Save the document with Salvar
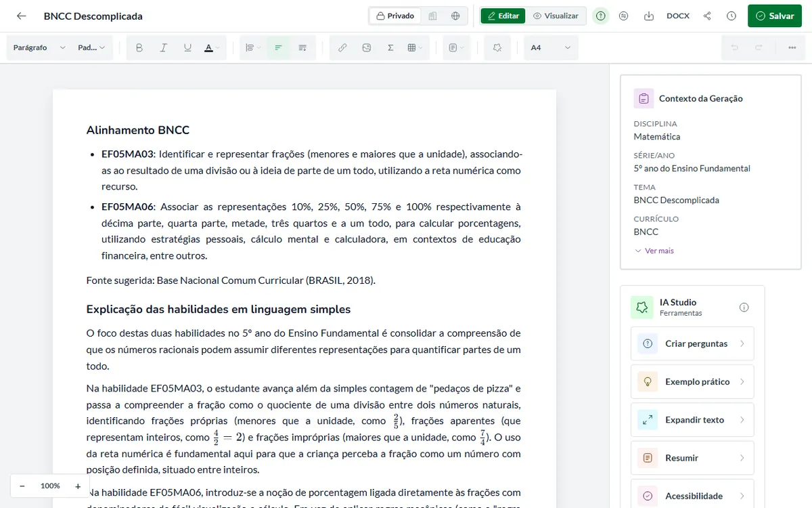812x508 pixels. point(774,16)
